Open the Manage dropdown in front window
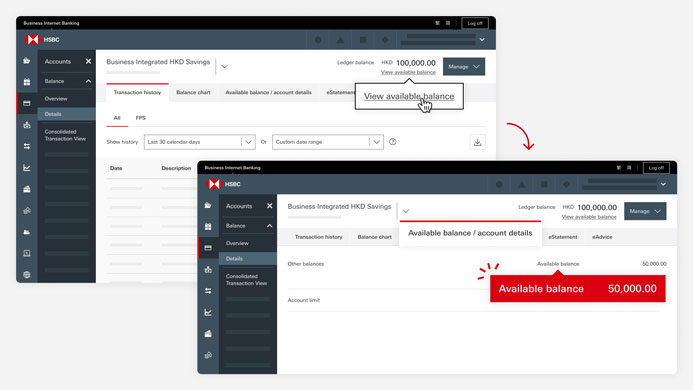Screen dimensions: 693x390 click(645, 211)
